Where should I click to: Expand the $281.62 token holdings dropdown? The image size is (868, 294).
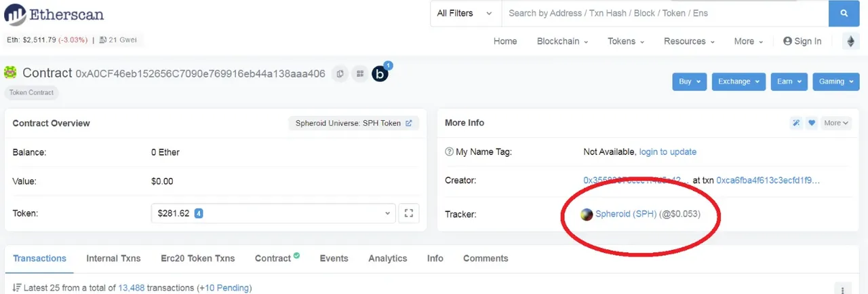(x=273, y=213)
